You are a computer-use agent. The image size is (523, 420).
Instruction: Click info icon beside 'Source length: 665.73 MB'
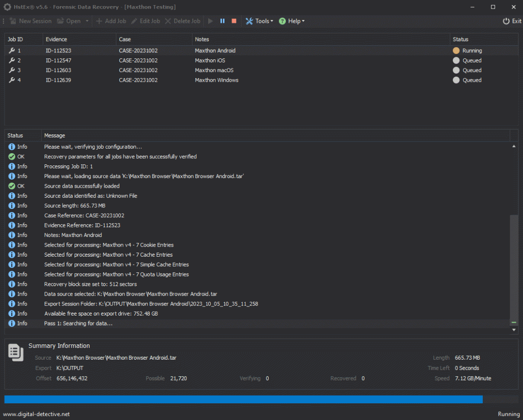(12, 205)
